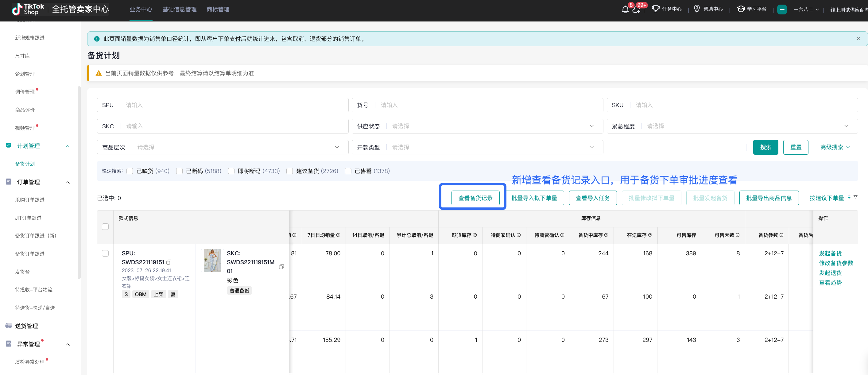Viewport: 868px width, 375px height.
Task: Click help icon beside 可售天数
Action: point(738,235)
